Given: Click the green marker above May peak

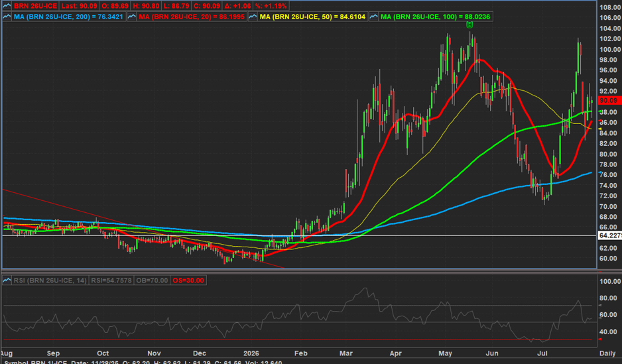Looking at the screenshot, I should pos(469,25).
